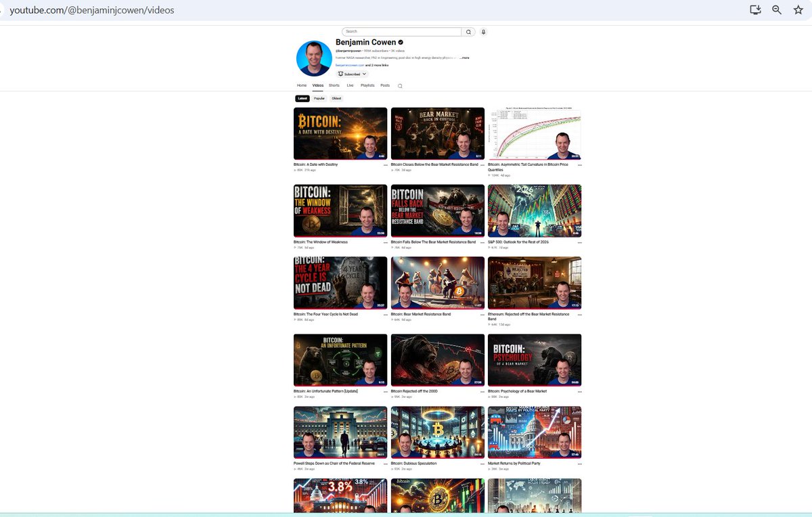Open title Bitcoin: The Window of Weakness
The image size is (812, 517).
point(321,242)
